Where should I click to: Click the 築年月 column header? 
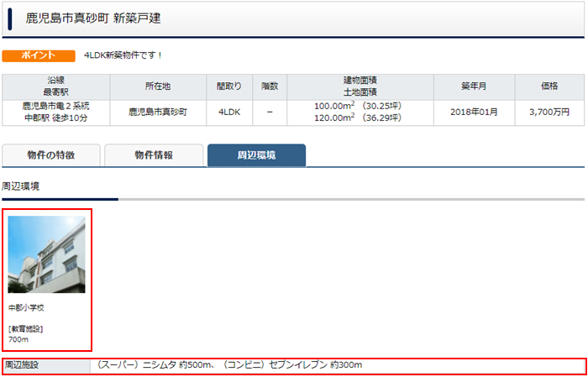pos(474,86)
